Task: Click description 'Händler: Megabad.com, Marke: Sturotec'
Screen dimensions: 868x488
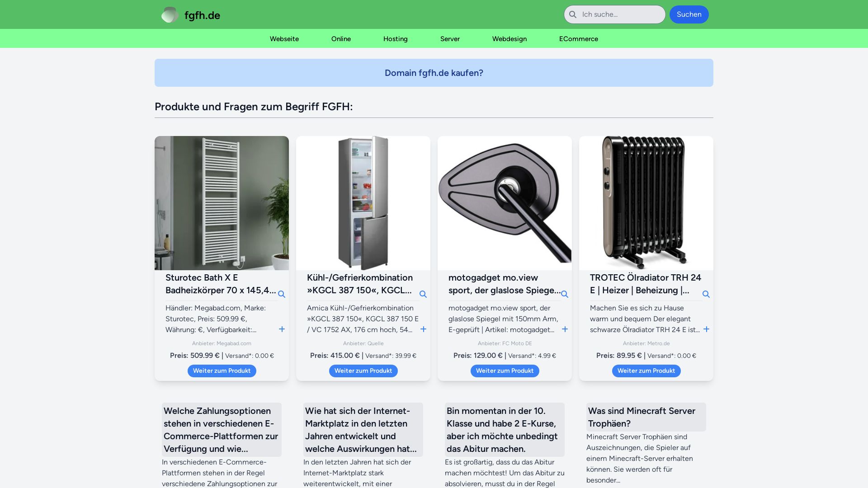Action: 221,319
